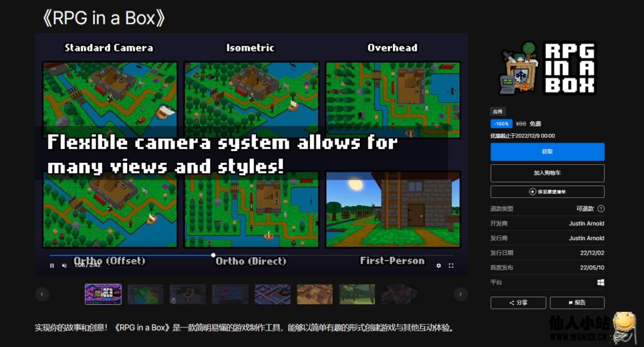Image resolution: width=644 pixels, height=347 pixels.
Task: Click the 免费 price text
Action: point(535,124)
